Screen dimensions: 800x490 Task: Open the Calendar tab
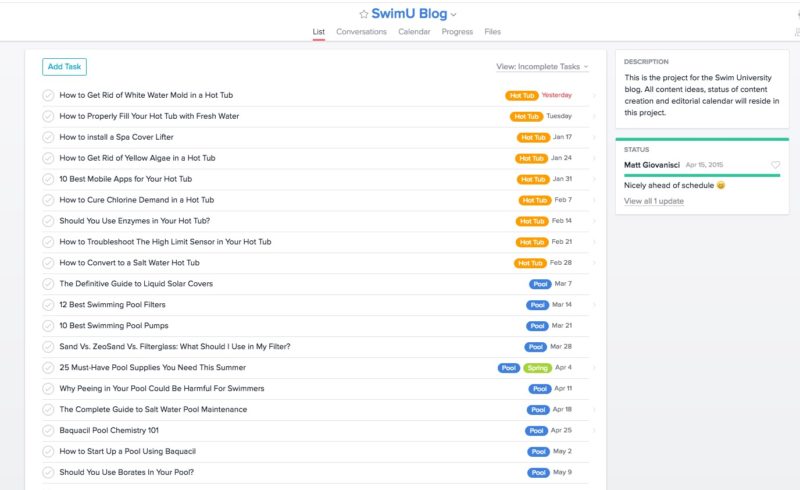coord(414,32)
